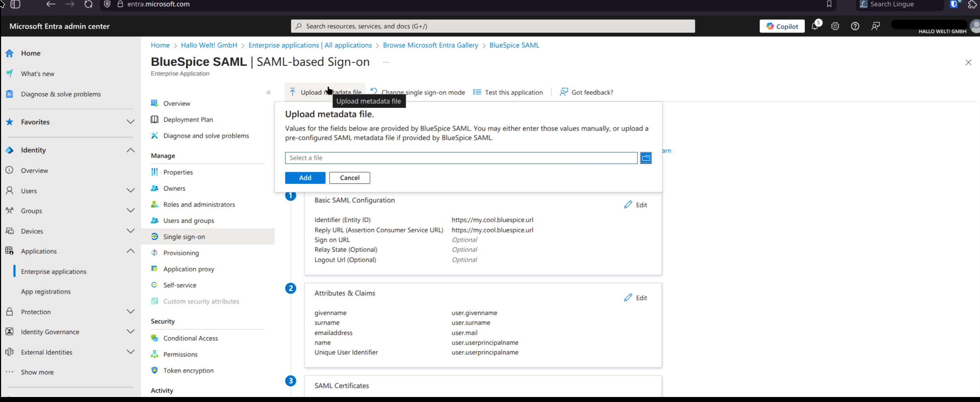Image resolution: width=980 pixels, height=402 pixels.
Task: Click Edit pencil for Attributes & Claims
Action: (628, 298)
